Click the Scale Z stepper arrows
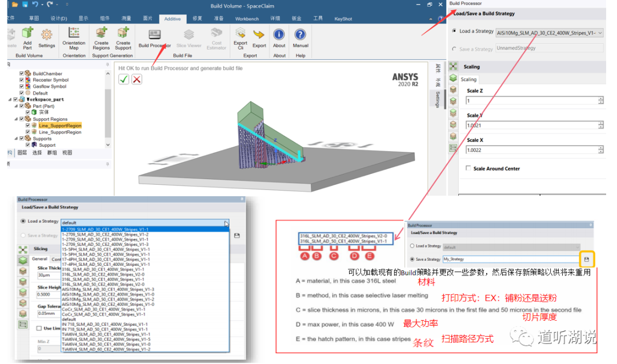Image resolution: width=617 pixels, height=364 pixels. 600,100
